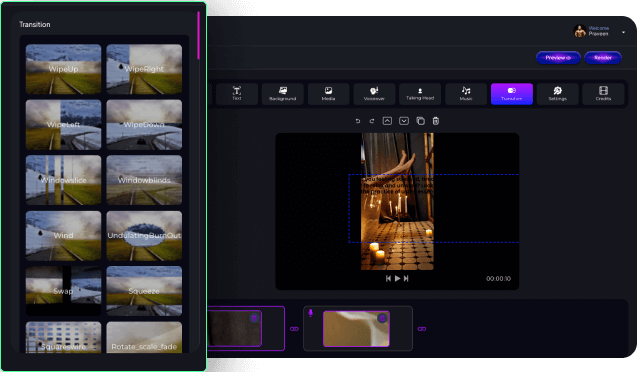This screenshot has width=637, height=372.
Task: Click the Praveen profile avatar
Action: tap(580, 31)
